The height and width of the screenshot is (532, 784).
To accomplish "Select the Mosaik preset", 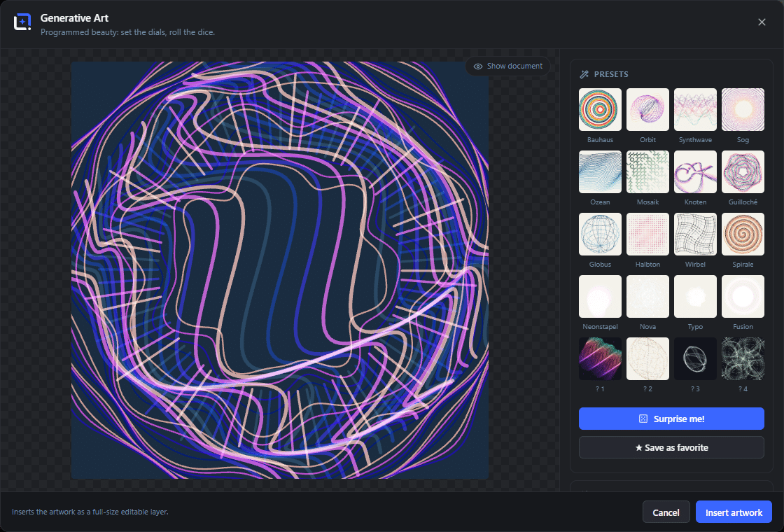I will [647, 171].
